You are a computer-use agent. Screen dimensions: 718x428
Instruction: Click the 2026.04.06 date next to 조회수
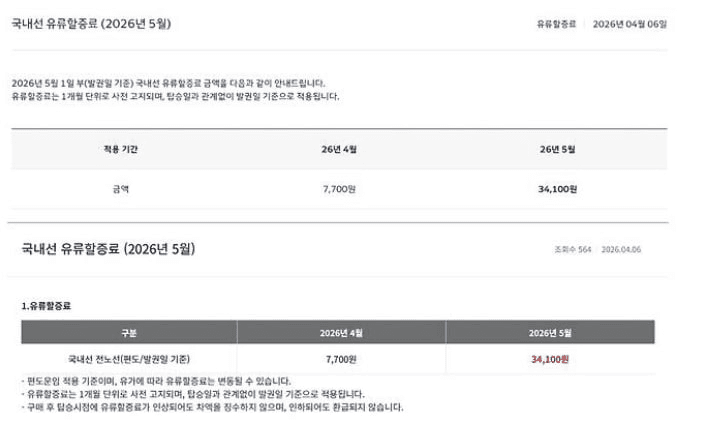pos(621,249)
